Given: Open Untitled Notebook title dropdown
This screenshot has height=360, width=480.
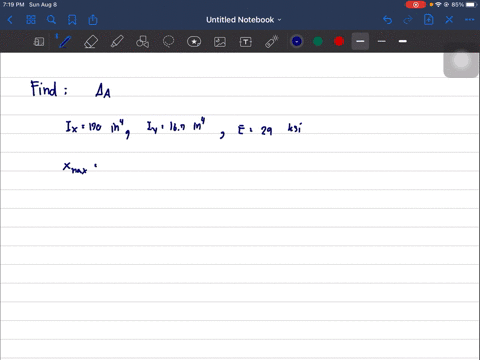Looking at the screenshot, I should pyautogui.click(x=244, y=20).
